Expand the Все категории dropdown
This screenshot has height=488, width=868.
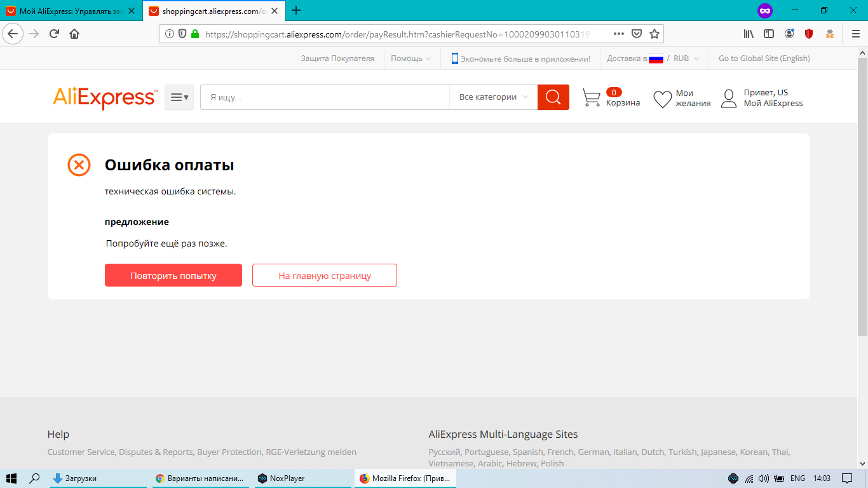pyautogui.click(x=494, y=97)
